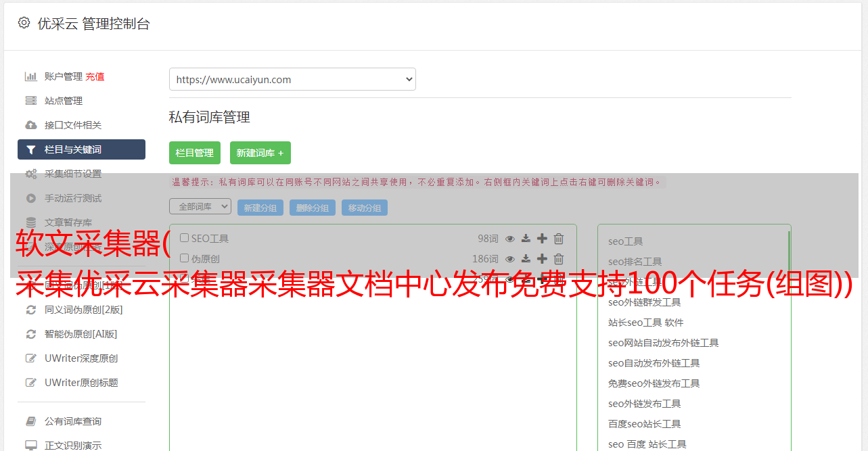Image resolution: width=868 pixels, height=451 pixels.
Task: Download the SEO工具 word library
Action: pyautogui.click(x=526, y=238)
